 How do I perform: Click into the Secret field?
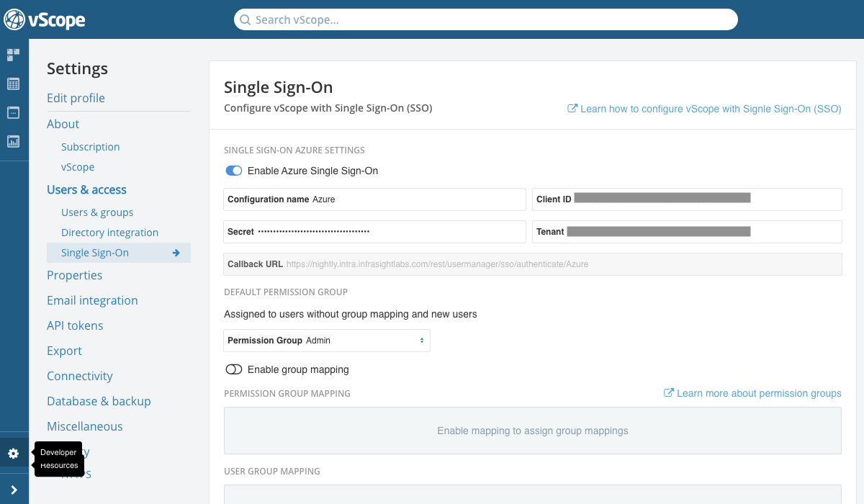coord(375,232)
